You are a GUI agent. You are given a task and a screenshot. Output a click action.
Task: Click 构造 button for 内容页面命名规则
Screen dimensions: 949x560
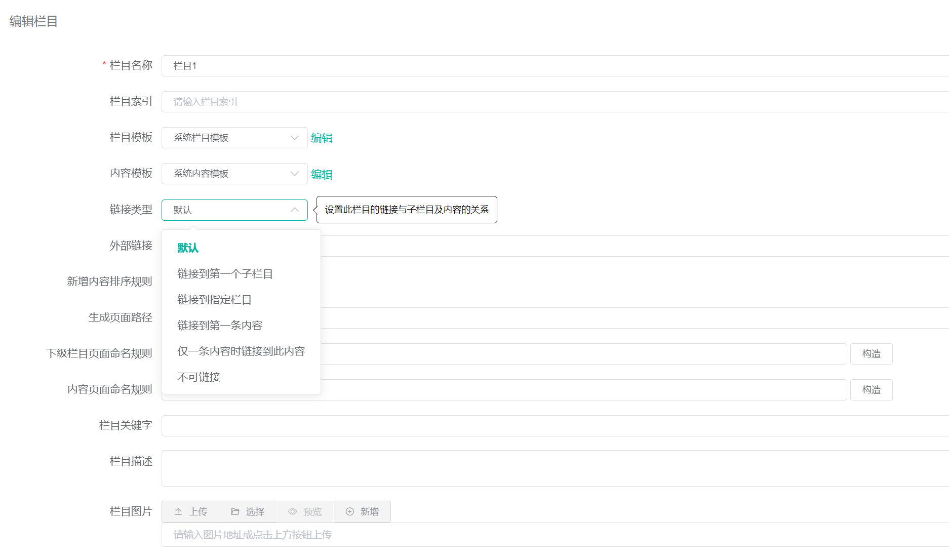point(871,390)
